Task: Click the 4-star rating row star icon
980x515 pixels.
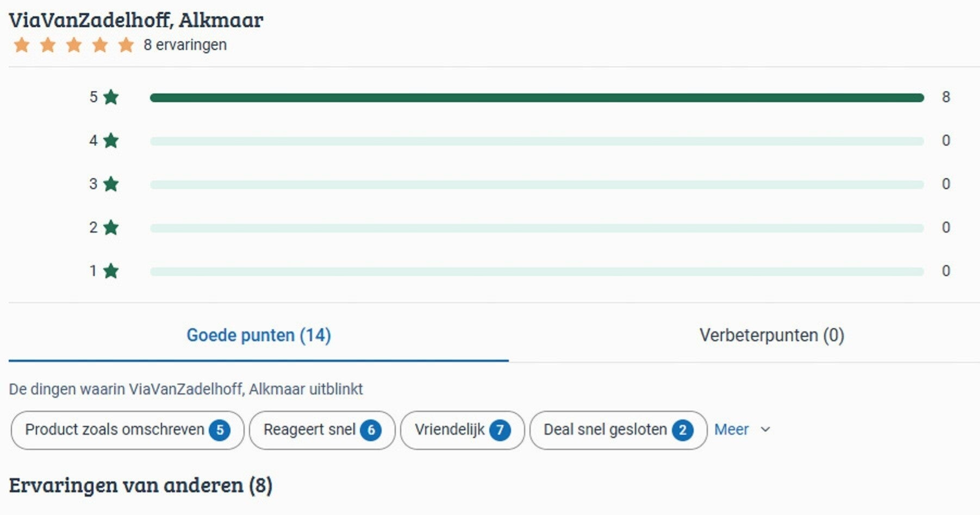Action: [x=111, y=141]
